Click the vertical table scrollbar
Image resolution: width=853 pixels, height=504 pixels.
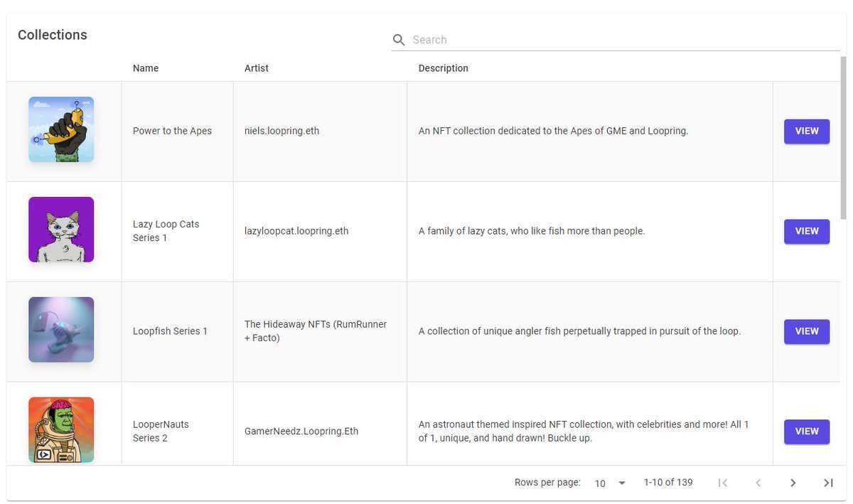coord(843,139)
